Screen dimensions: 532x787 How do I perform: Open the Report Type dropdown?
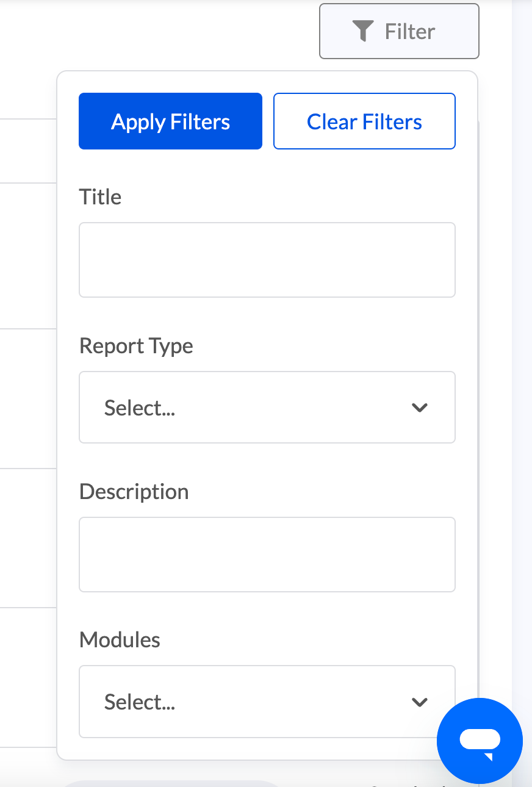[x=267, y=408]
